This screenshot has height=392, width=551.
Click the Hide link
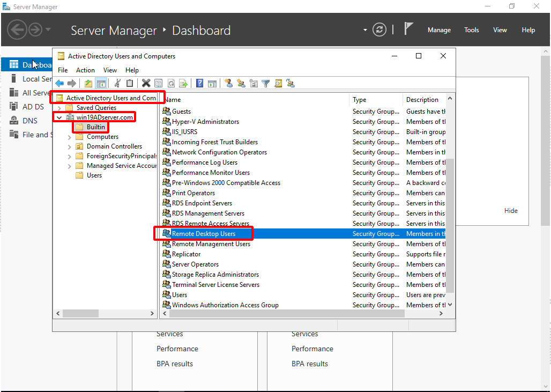pyautogui.click(x=511, y=211)
